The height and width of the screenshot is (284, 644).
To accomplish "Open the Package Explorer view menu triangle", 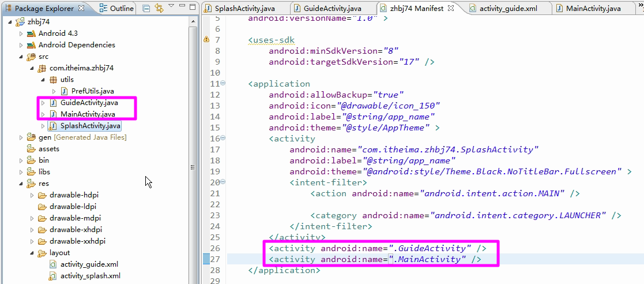I will click(171, 6).
